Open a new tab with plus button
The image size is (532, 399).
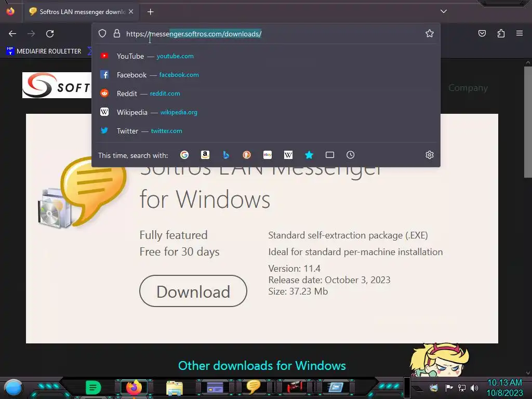150,12
